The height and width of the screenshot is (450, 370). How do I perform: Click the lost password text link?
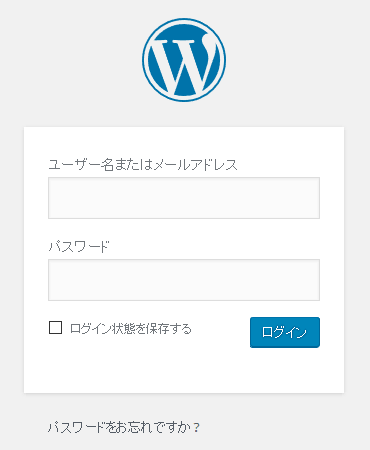tap(124, 427)
